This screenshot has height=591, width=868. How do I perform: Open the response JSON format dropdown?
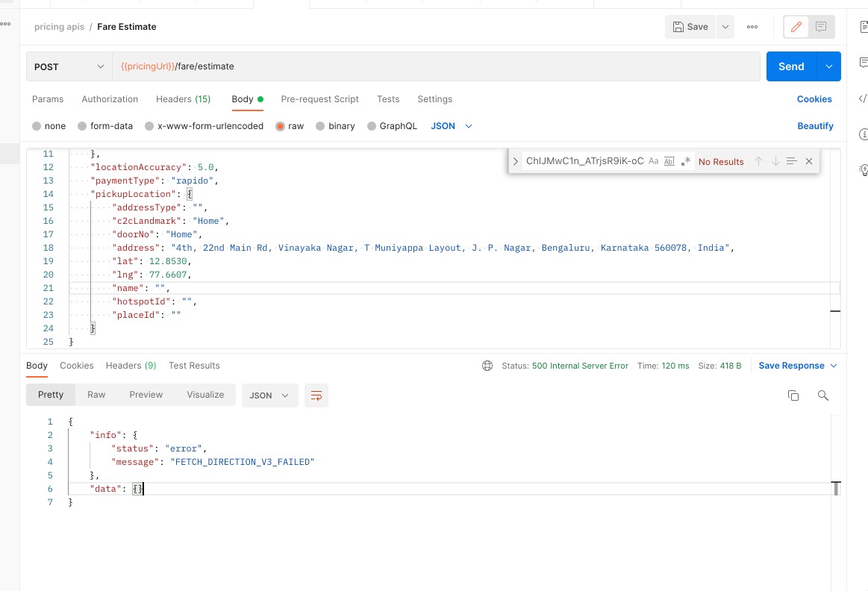[269, 395]
